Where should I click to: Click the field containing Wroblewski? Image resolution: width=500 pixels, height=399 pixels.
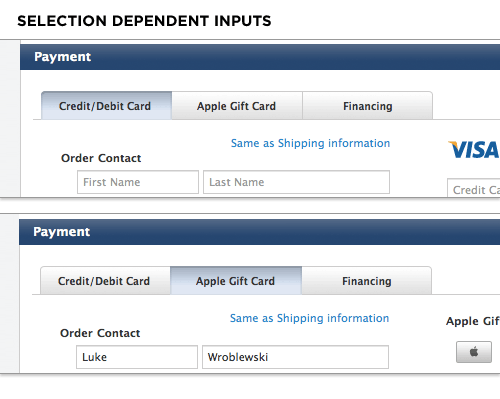295,357
